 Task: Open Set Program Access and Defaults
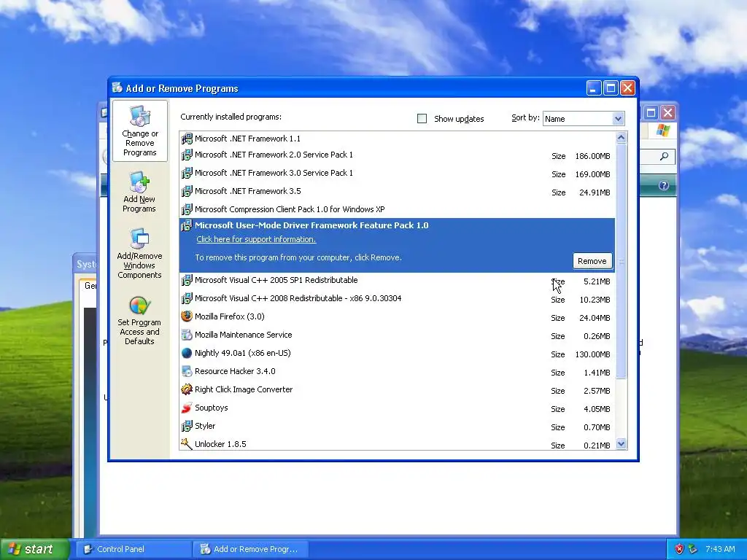click(139, 320)
